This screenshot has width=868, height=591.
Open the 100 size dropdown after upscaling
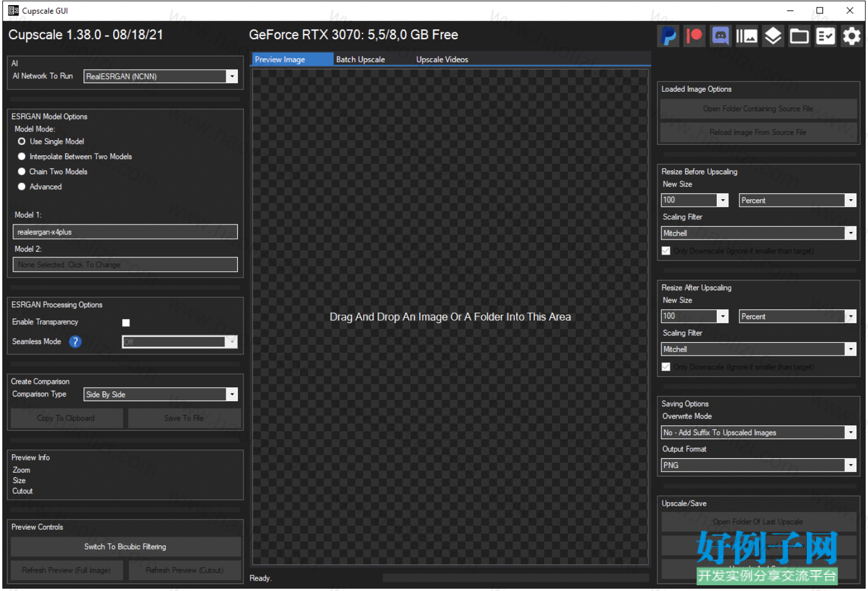(694, 316)
